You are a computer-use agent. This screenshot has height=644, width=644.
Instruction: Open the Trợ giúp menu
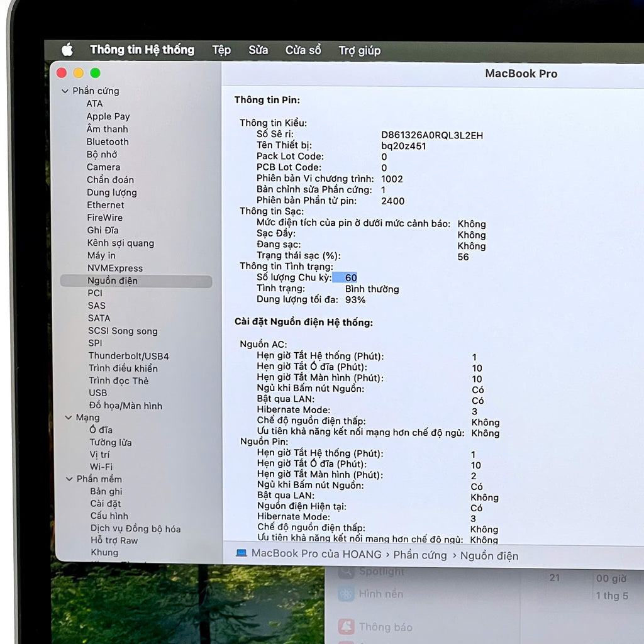tap(359, 50)
